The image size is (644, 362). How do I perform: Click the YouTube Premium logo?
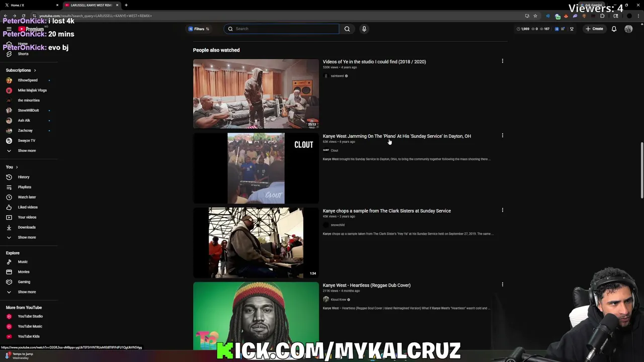point(31,29)
